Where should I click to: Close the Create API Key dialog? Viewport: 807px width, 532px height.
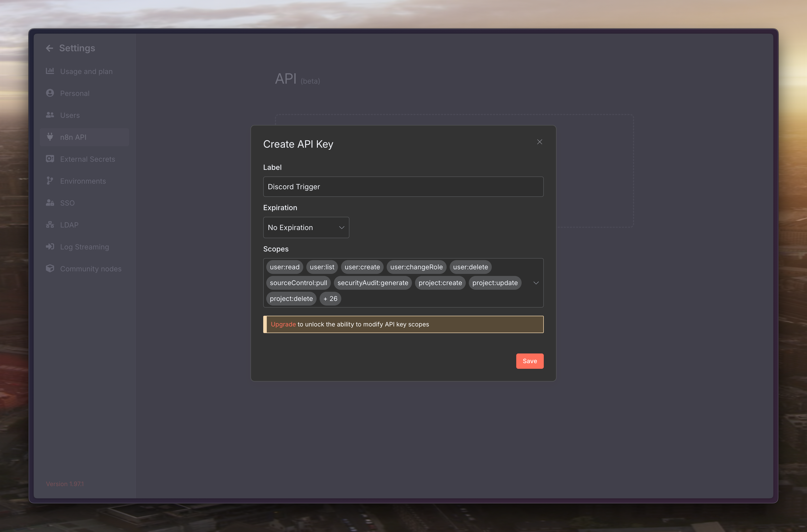[539, 142]
